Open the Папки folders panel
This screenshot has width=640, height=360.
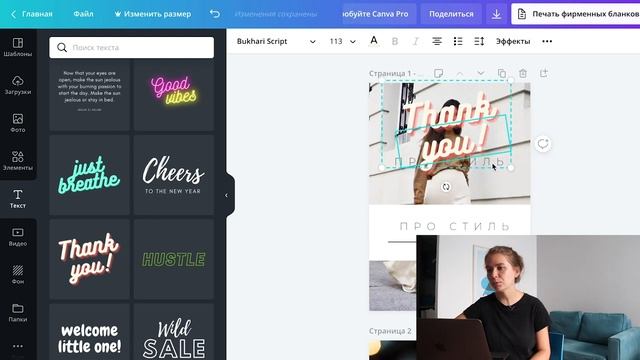coord(18,313)
